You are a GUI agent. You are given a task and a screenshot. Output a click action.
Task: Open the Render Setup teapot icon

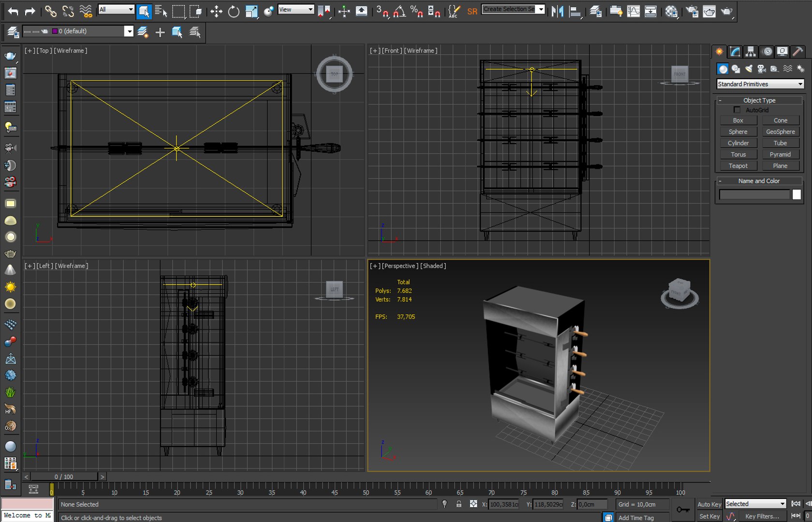coord(692,11)
